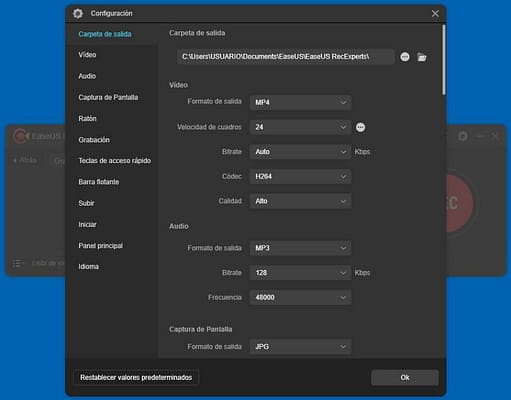Open the output folder via folder icon
The image size is (511, 400).
pyautogui.click(x=422, y=57)
